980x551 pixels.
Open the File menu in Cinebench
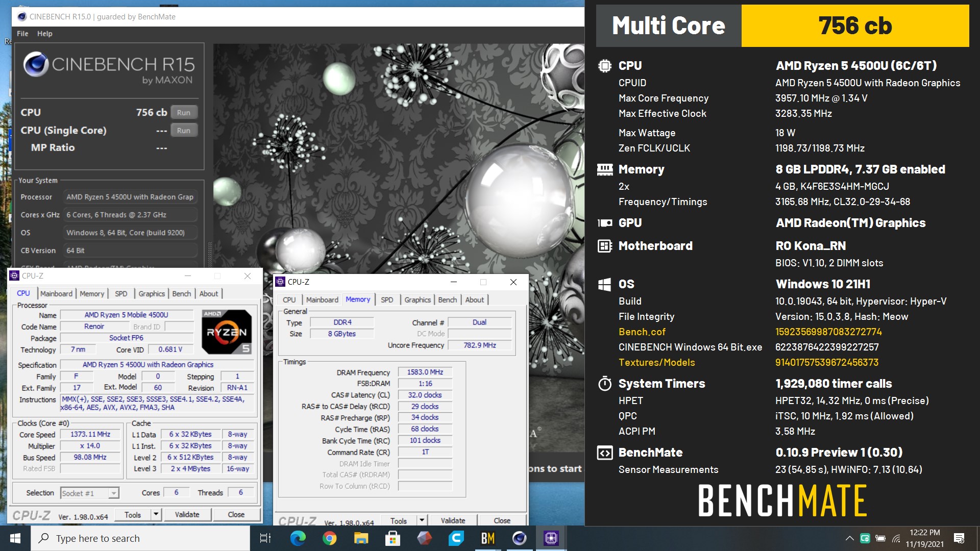[22, 34]
